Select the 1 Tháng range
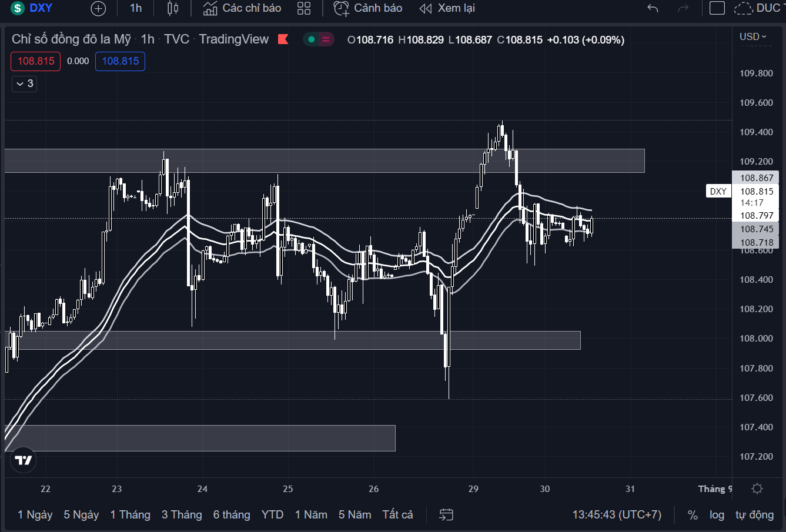Image resolution: width=786 pixels, height=532 pixels. pyautogui.click(x=131, y=515)
